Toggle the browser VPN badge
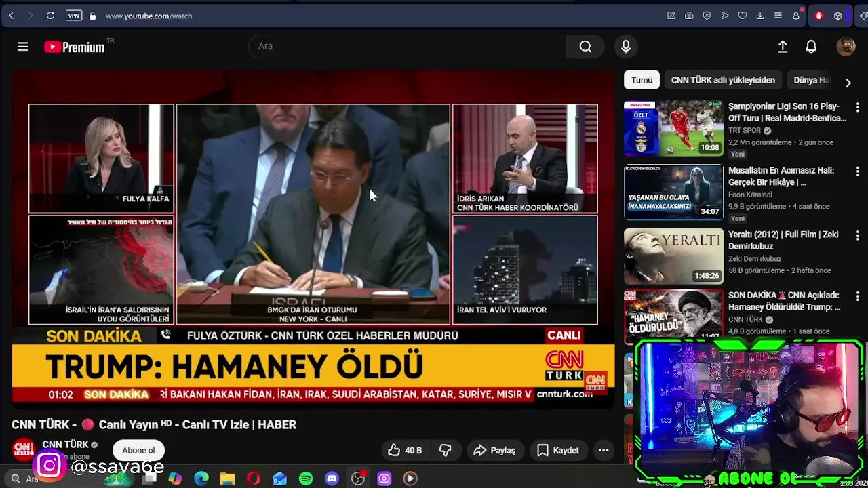The height and width of the screenshot is (488, 868). [73, 16]
